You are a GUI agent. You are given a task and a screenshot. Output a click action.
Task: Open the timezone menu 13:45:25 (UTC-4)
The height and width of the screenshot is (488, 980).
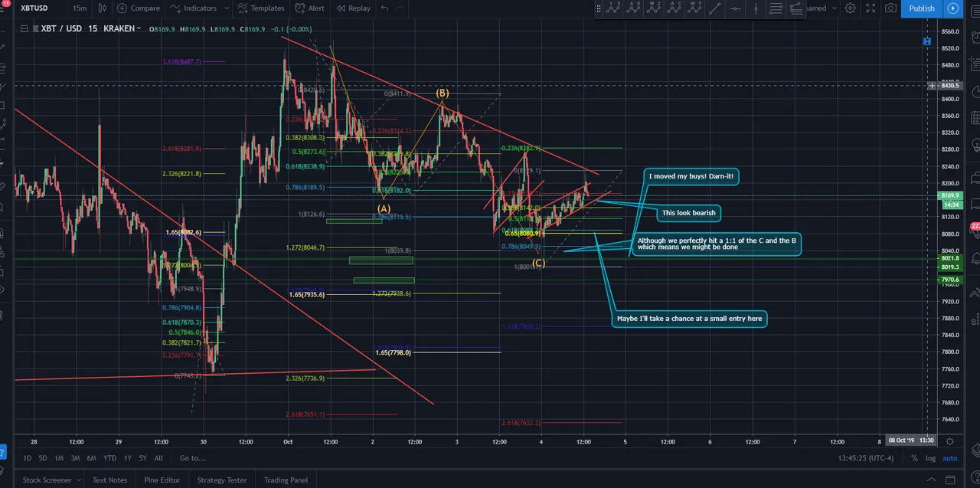coord(864,458)
